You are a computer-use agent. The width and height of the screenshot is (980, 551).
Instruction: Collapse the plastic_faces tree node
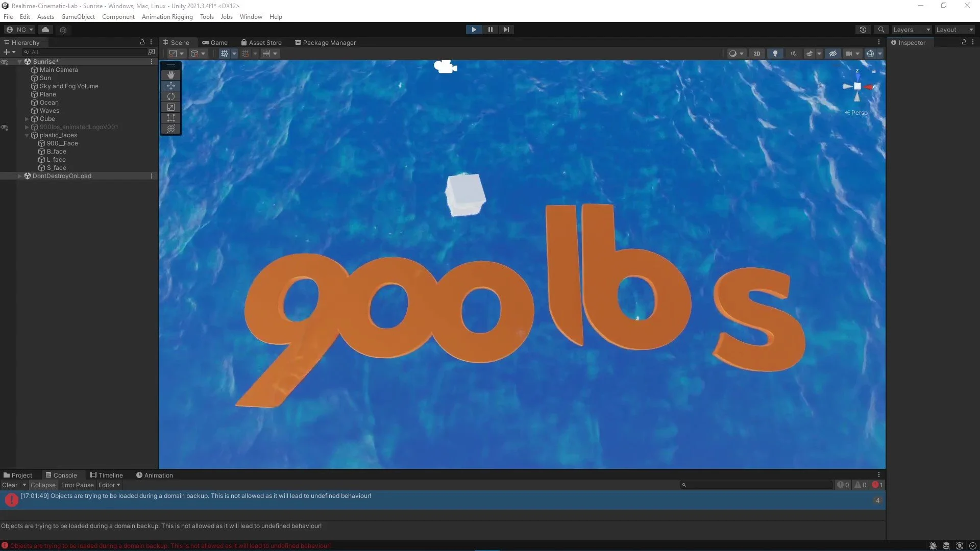pyautogui.click(x=27, y=135)
